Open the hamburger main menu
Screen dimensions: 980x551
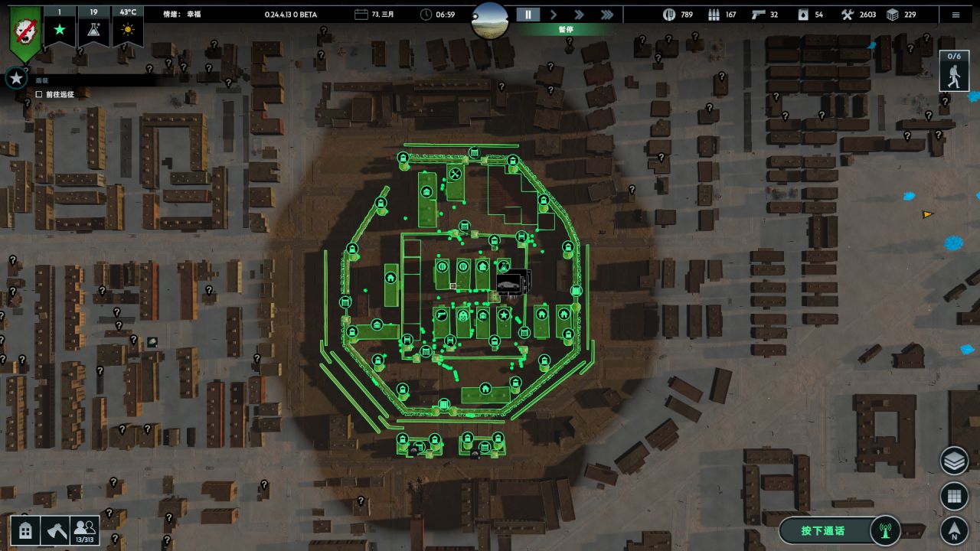coord(955,15)
